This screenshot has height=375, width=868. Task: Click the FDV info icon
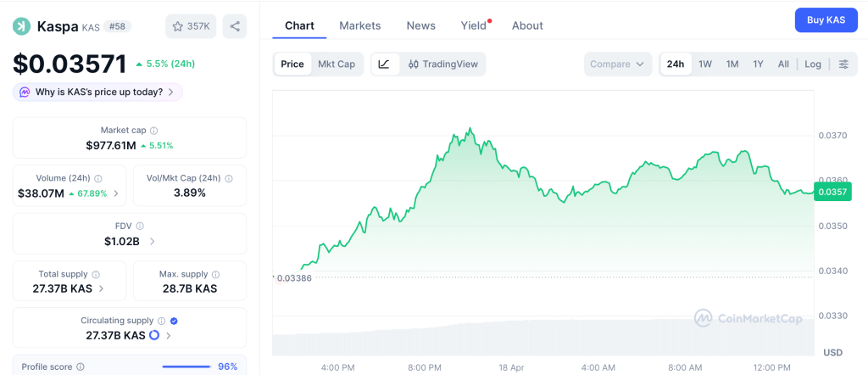click(140, 227)
